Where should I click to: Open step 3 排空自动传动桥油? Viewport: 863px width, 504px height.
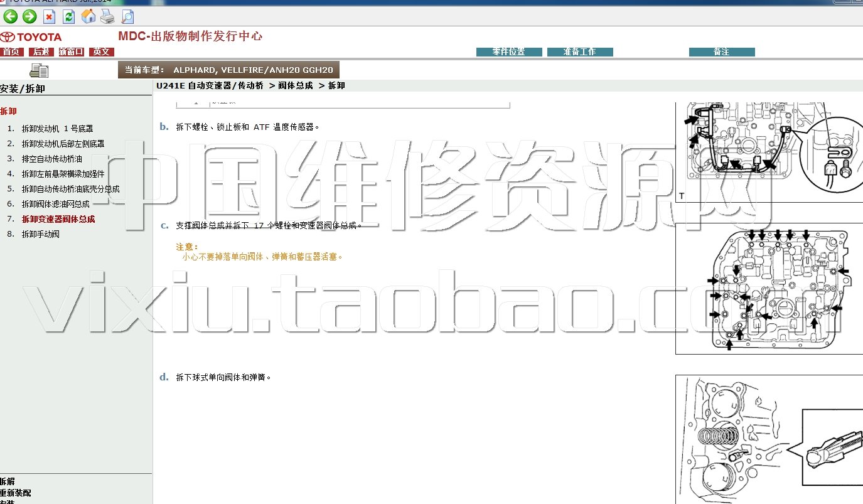click(52, 159)
